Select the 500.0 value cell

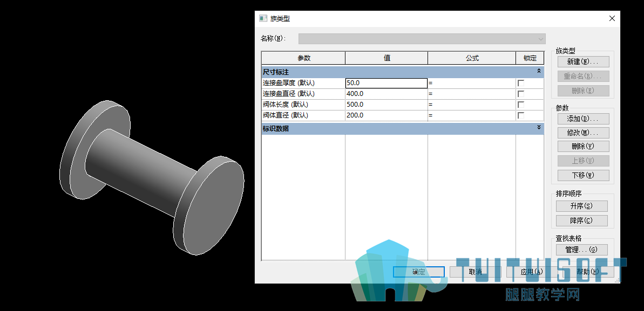click(x=386, y=105)
